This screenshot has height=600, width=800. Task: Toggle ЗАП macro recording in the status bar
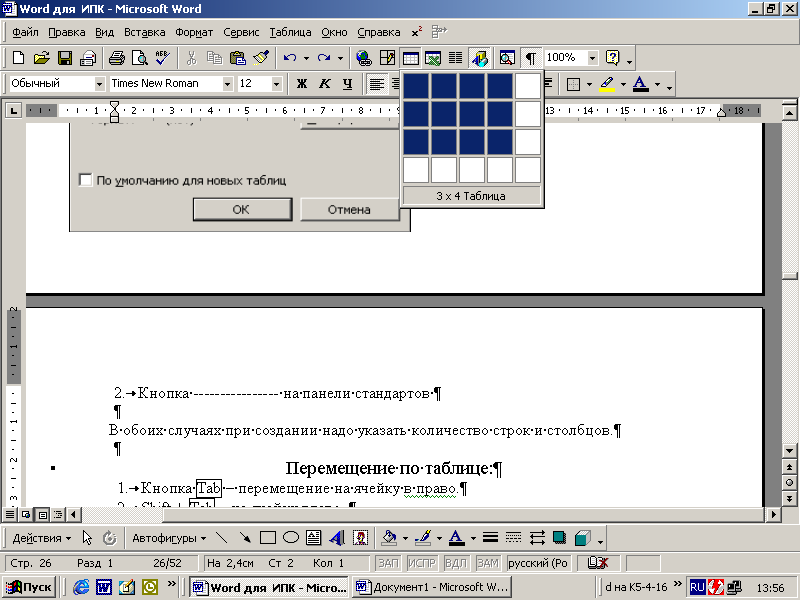coord(388,563)
